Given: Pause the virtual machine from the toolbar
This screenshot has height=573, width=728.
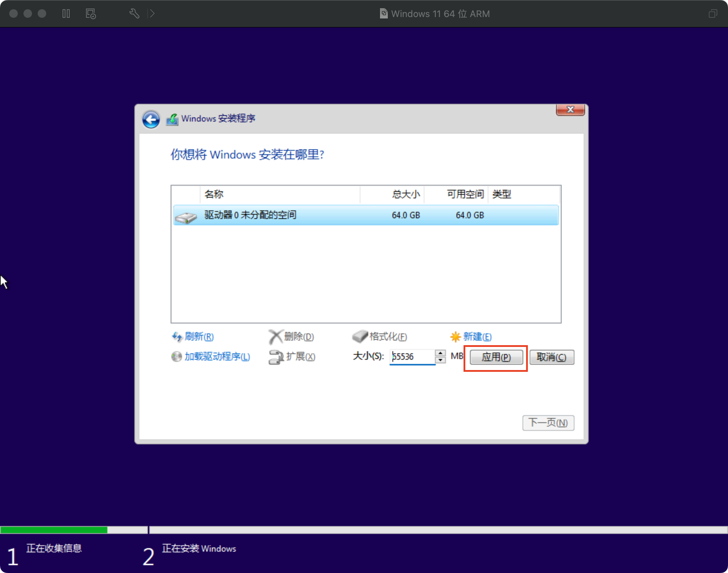Looking at the screenshot, I should click(x=66, y=14).
